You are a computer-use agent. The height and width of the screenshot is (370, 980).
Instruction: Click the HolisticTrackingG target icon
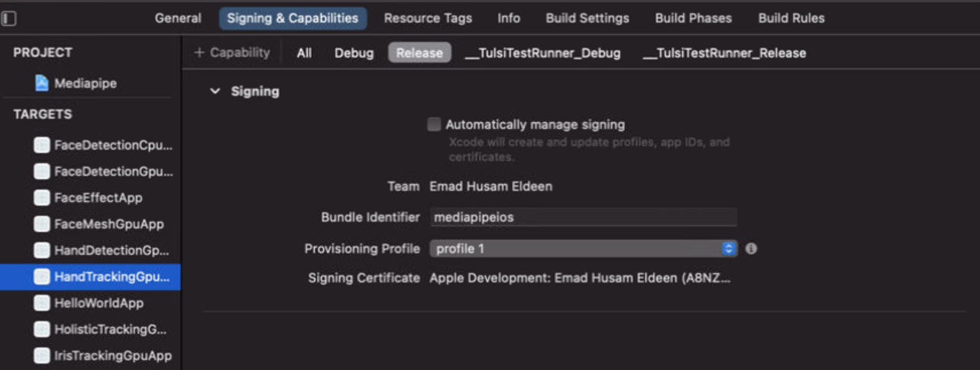[42, 330]
